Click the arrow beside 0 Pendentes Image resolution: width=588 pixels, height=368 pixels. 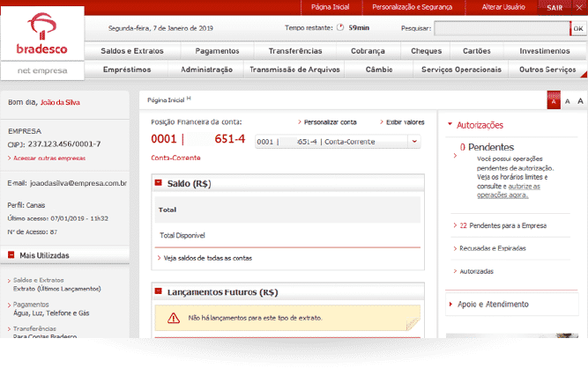pos(455,155)
